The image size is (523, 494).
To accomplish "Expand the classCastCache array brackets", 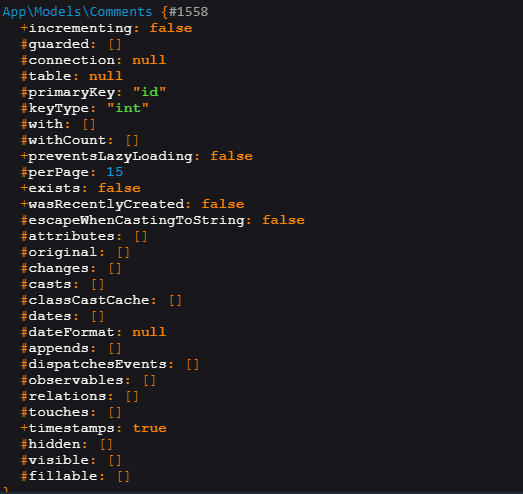I will click(x=175, y=300).
